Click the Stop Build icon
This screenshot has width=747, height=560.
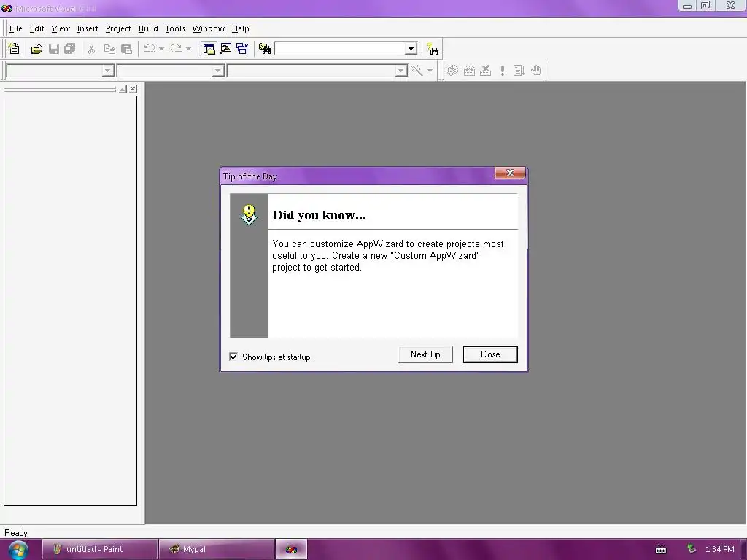485,71
